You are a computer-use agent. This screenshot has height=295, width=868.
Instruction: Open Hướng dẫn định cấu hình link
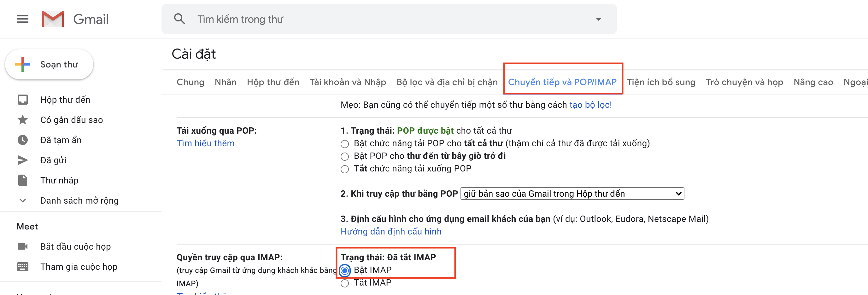(391, 232)
